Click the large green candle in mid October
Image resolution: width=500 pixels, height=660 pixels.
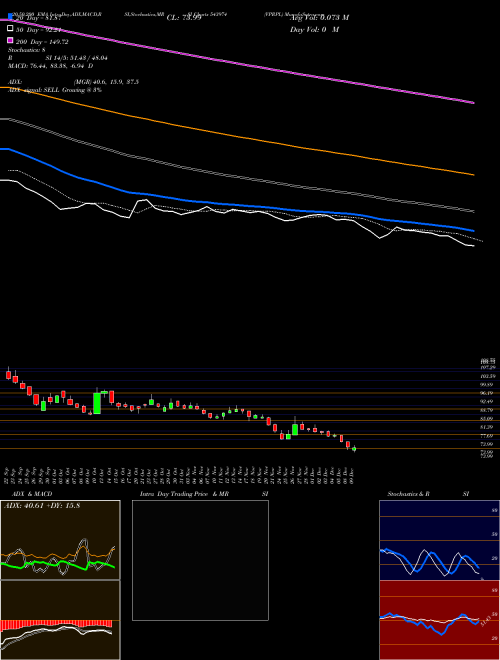[97, 403]
